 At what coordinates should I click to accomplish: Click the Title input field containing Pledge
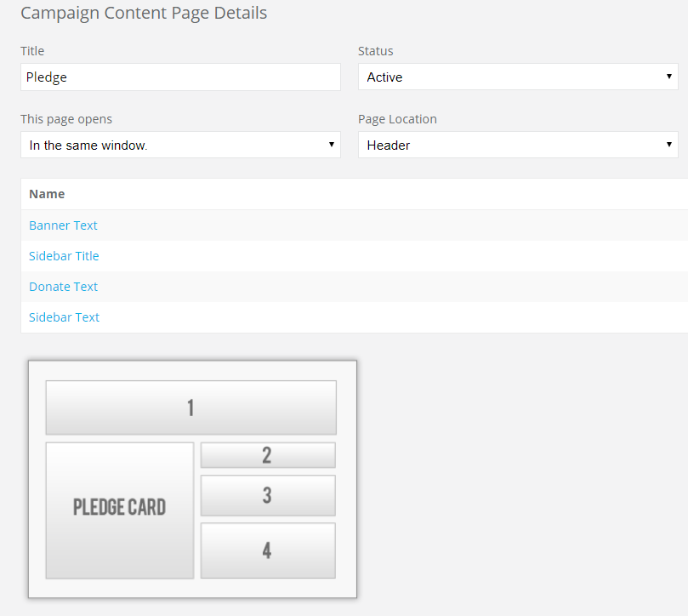coord(180,77)
